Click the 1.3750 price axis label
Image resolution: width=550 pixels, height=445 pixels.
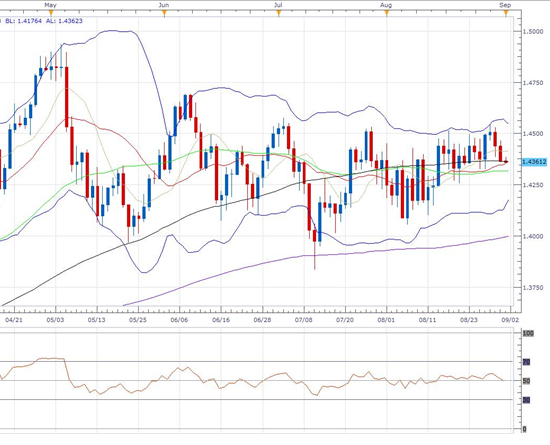pos(533,287)
